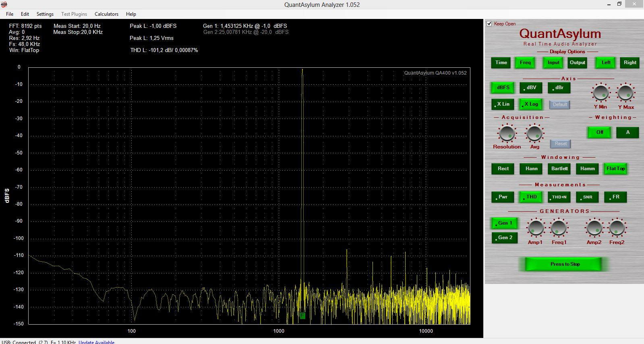Toggle the Output display option
644x344 pixels.
pos(577,63)
